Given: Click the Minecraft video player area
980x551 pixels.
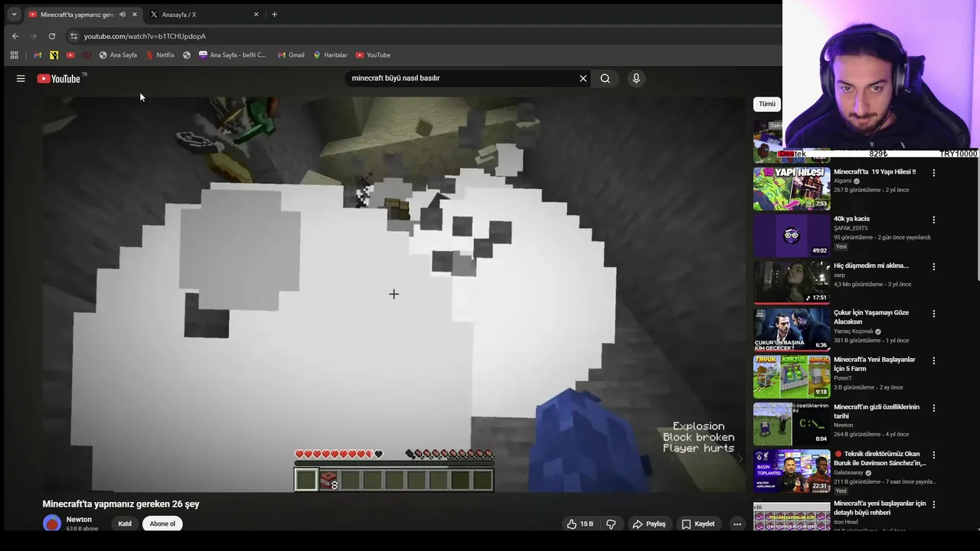Looking at the screenshot, I should coord(394,294).
